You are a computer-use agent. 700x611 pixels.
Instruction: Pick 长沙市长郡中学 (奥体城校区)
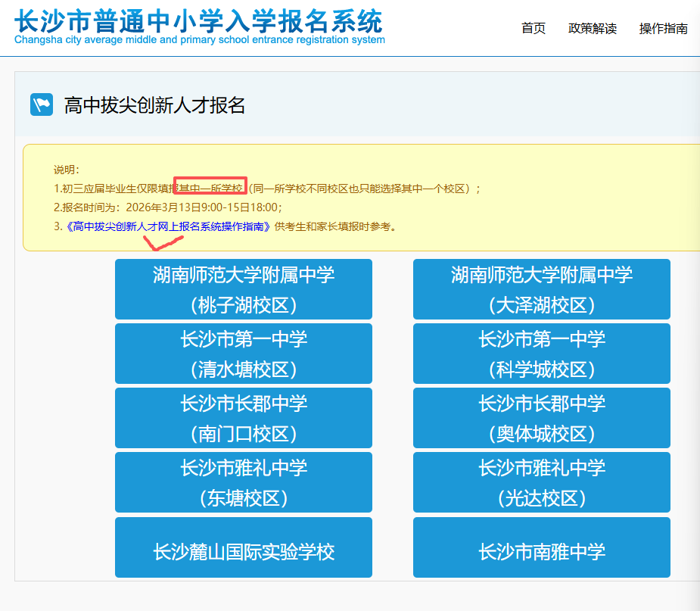point(541,418)
